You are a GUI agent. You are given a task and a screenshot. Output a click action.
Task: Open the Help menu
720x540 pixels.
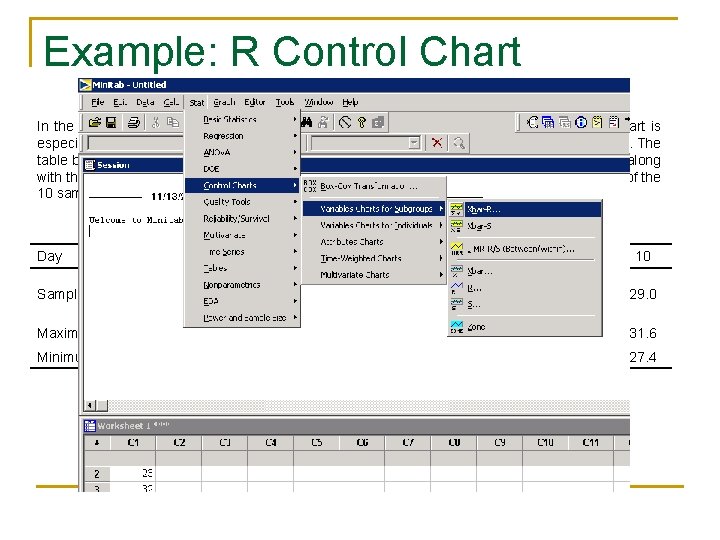[350, 102]
